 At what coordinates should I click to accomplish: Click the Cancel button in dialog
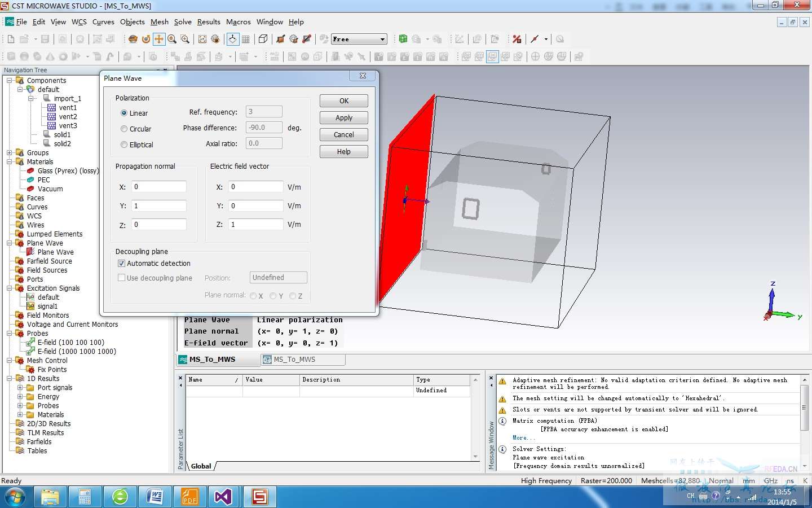pyautogui.click(x=343, y=135)
